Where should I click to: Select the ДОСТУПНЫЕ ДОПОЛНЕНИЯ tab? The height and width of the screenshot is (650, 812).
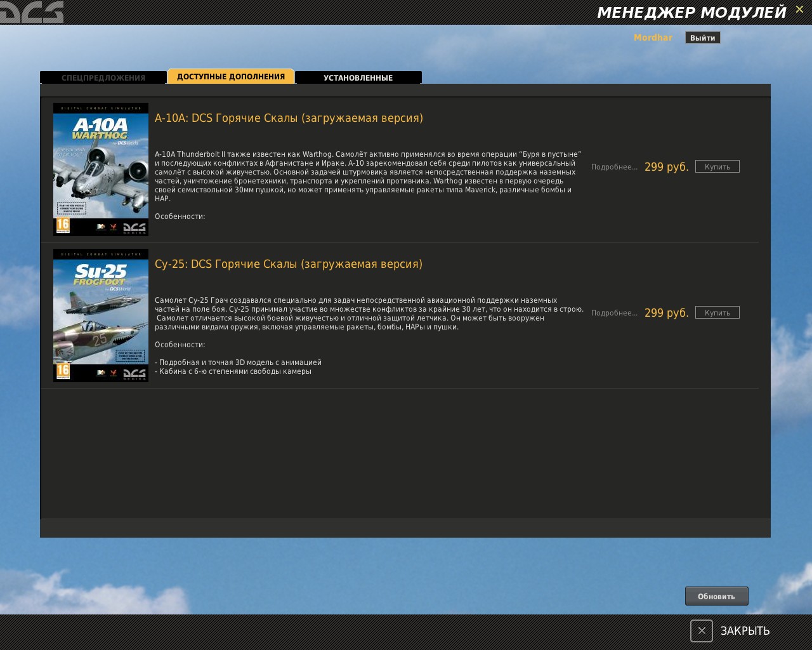(x=231, y=76)
